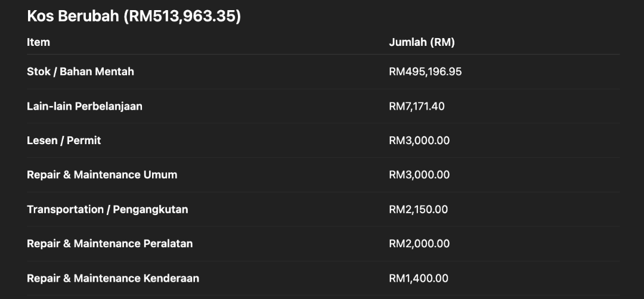Click the Item column header

tap(38, 42)
